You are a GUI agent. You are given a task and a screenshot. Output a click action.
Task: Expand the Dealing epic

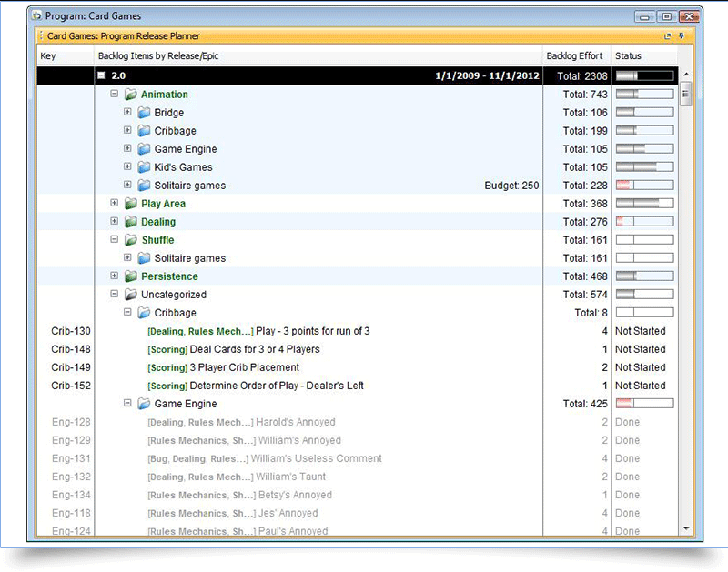coord(115,222)
